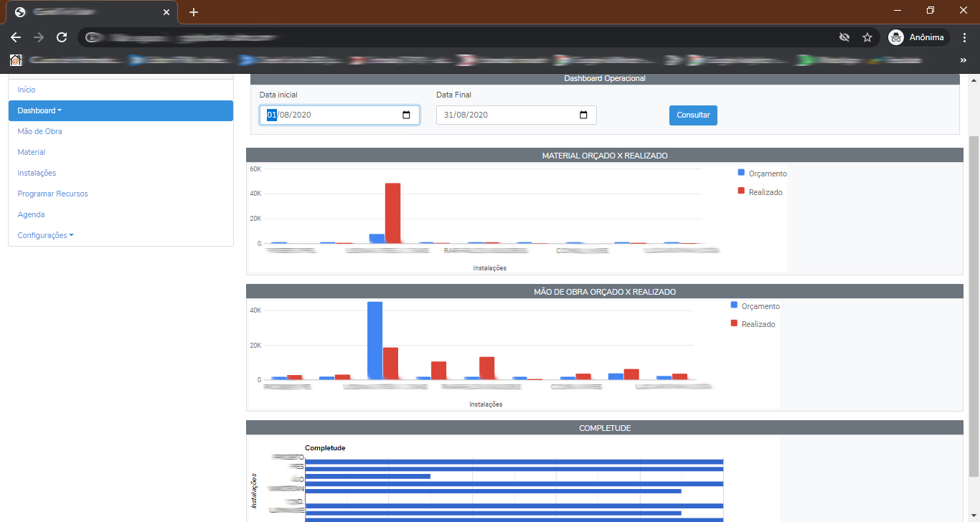Open the Agenda menu item
This screenshot has width=980, height=522.
click(31, 214)
